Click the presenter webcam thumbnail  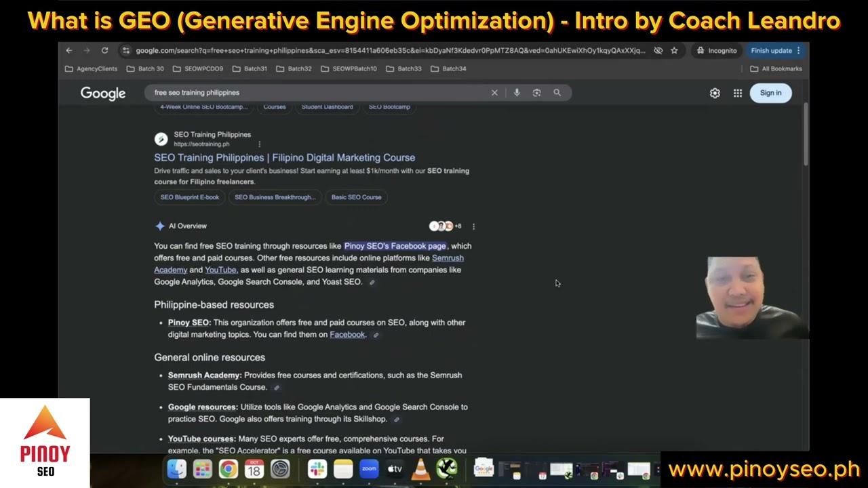pyautogui.click(x=752, y=298)
